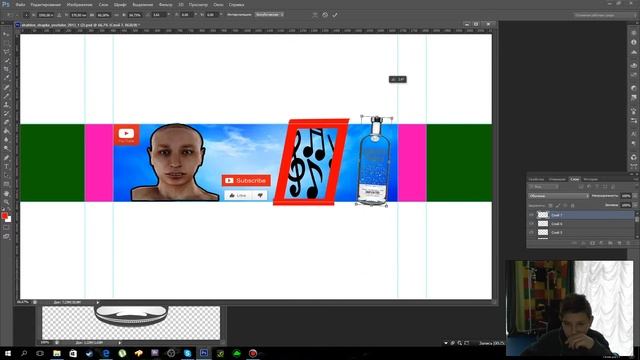Toggle visibility of layer Слой 6
640x360 pixels.
click(531, 224)
